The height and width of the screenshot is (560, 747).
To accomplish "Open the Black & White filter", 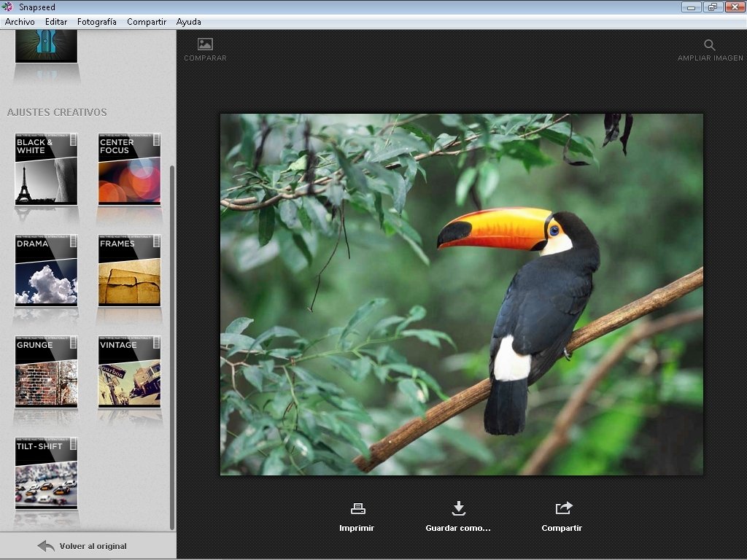I will click(x=46, y=169).
